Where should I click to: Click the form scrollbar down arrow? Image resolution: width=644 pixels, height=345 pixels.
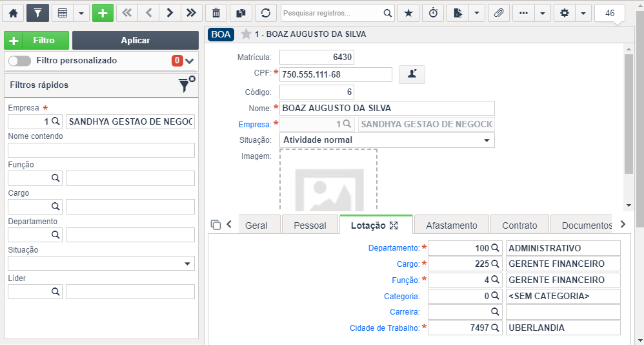[x=629, y=205]
